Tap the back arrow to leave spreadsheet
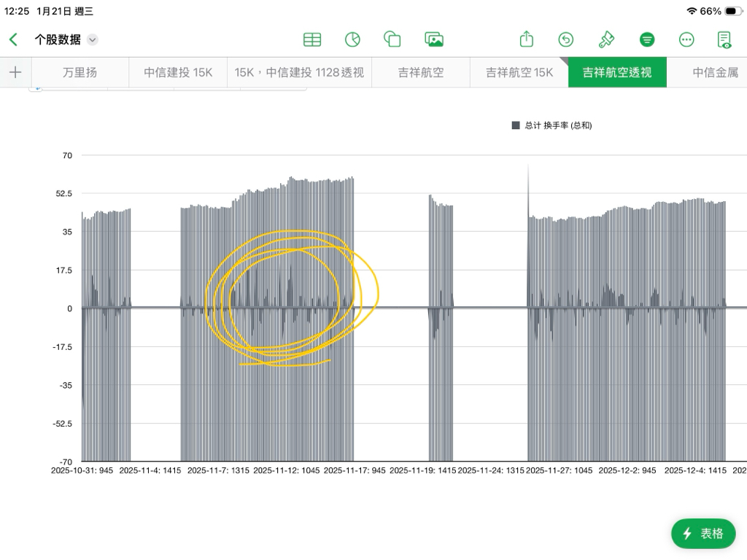This screenshot has height=560, width=747. click(x=13, y=39)
